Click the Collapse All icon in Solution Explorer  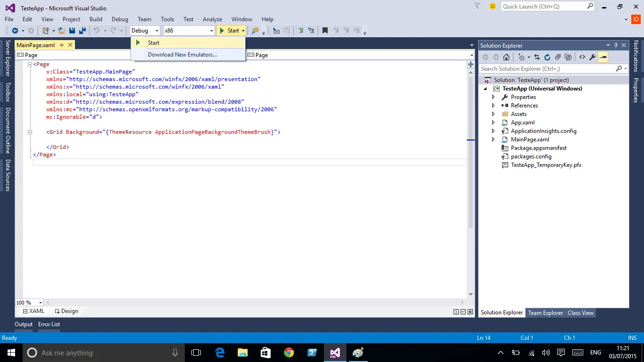click(x=558, y=57)
